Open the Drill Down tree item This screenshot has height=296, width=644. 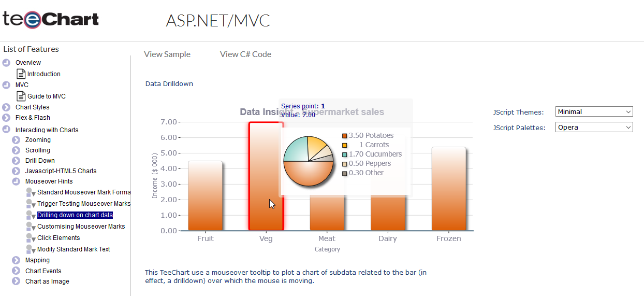point(40,161)
